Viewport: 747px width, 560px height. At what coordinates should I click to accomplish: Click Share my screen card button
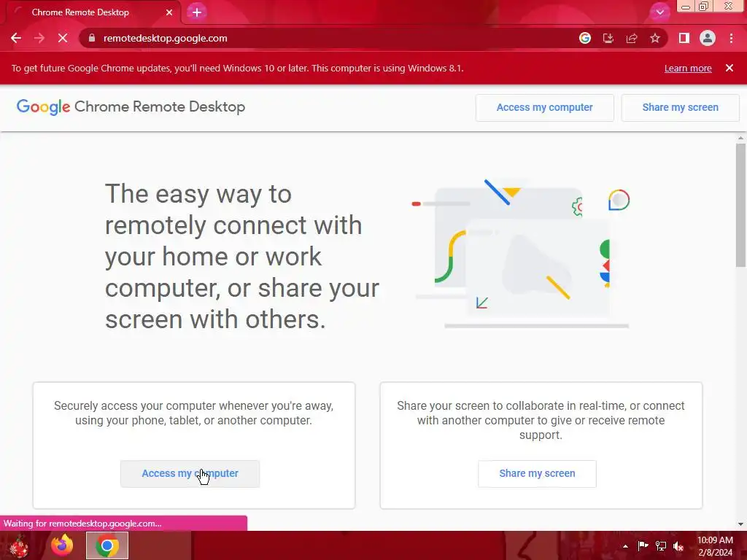[537, 474]
